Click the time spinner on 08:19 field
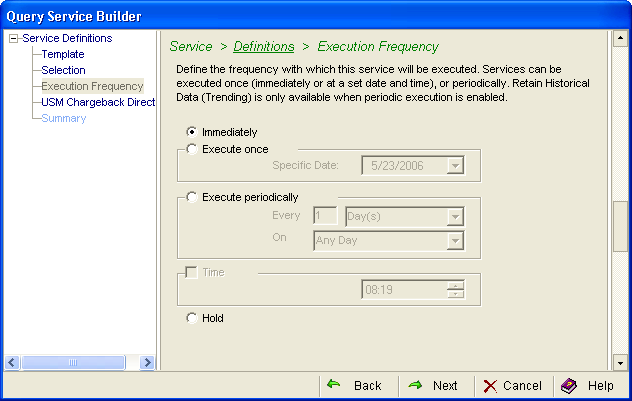Viewport: 632px width, 401px height. pos(455,289)
